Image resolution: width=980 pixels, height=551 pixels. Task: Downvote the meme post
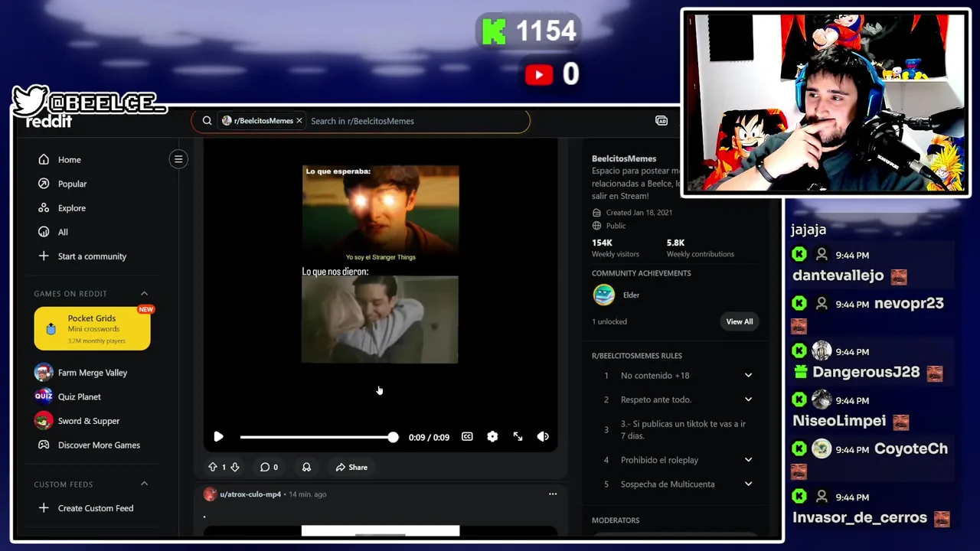click(235, 467)
